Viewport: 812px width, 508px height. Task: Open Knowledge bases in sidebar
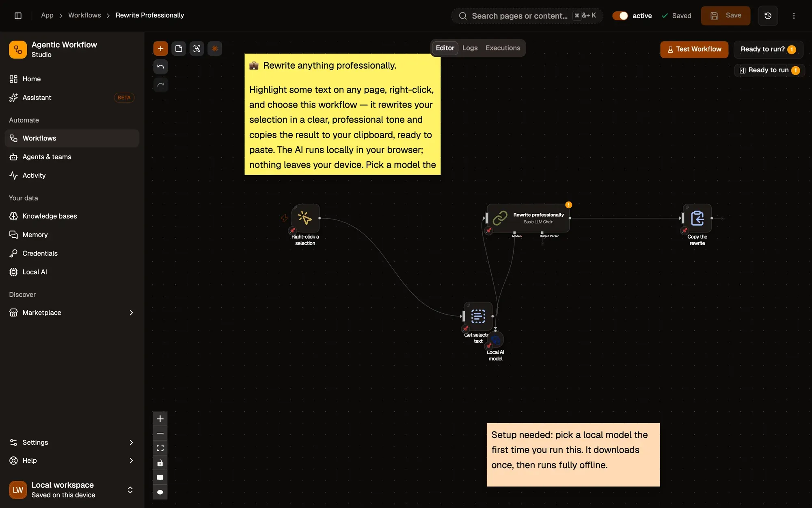(x=72, y=216)
